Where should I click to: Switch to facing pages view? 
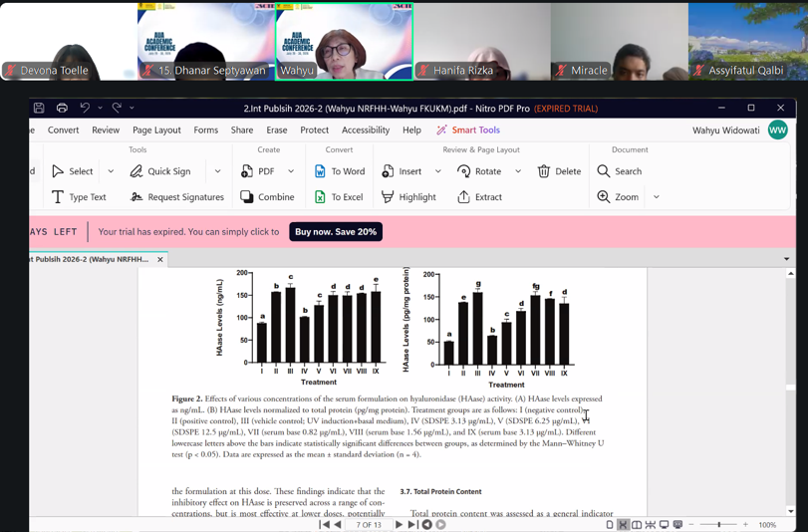[637, 525]
